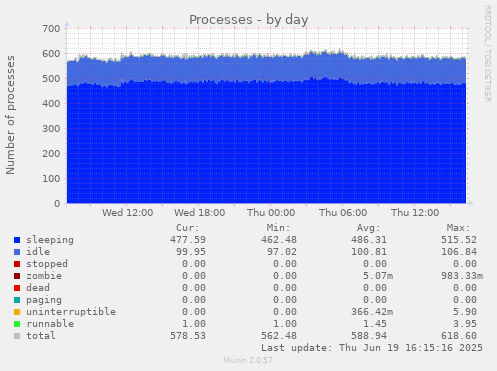This screenshot has height=371, width=497.
Task: Click the zombie legend color swatch
Action: [x=17, y=276]
